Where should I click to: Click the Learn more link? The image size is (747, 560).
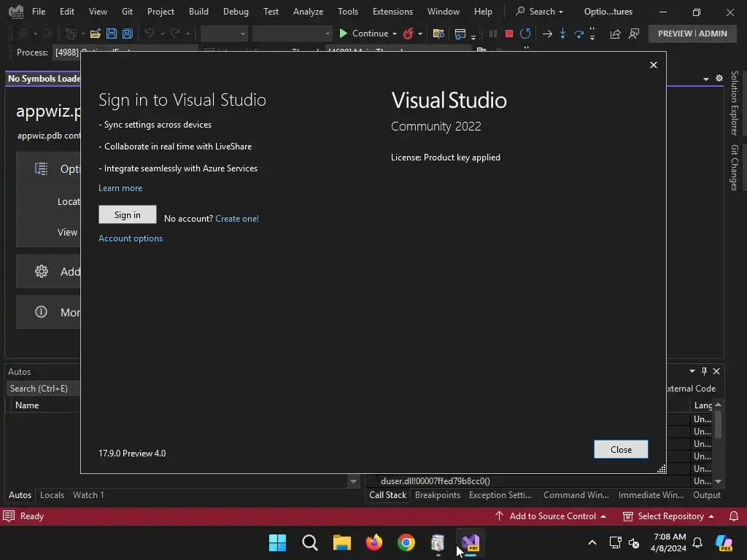pos(120,188)
